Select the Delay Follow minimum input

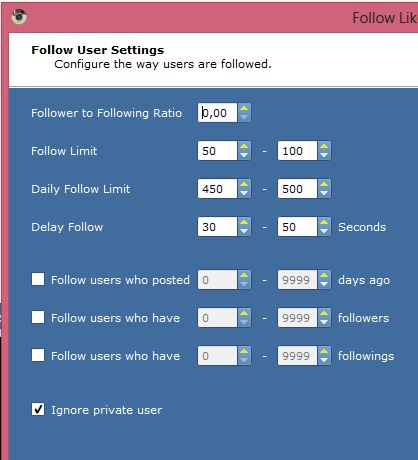pos(217,227)
